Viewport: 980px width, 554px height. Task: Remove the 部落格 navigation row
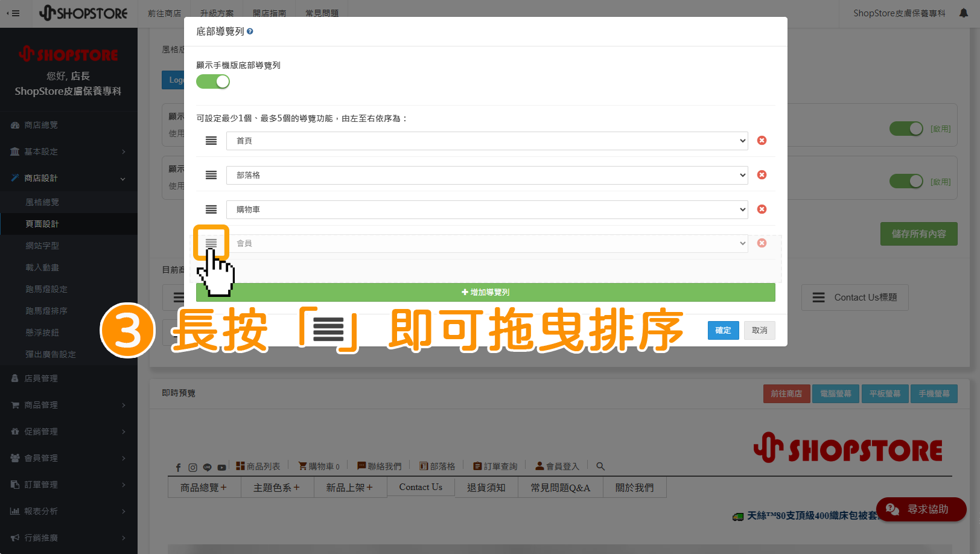click(x=762, y=175)
